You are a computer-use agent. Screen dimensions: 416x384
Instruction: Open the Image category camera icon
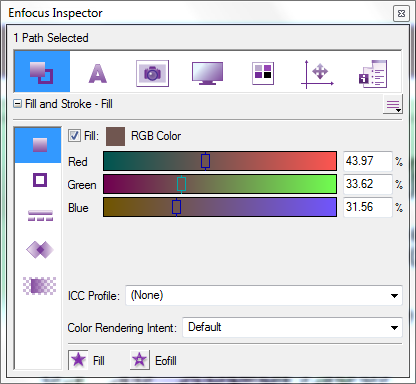click(152, 73)
